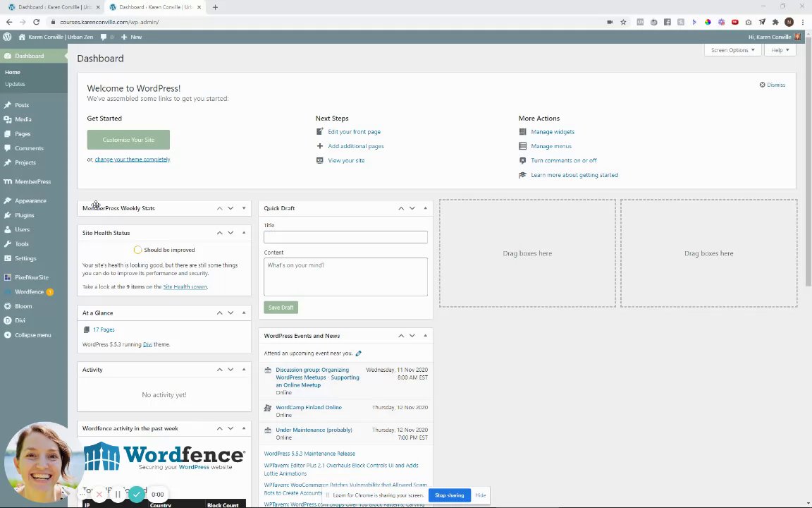This screenshot has height=508, width=812.
Task: Open the Updates submenu link
Action: click(15, 84)
